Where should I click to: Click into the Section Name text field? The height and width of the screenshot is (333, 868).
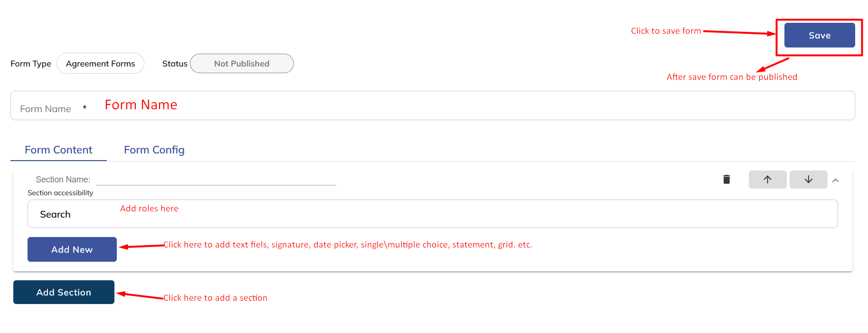coord(216,180)
